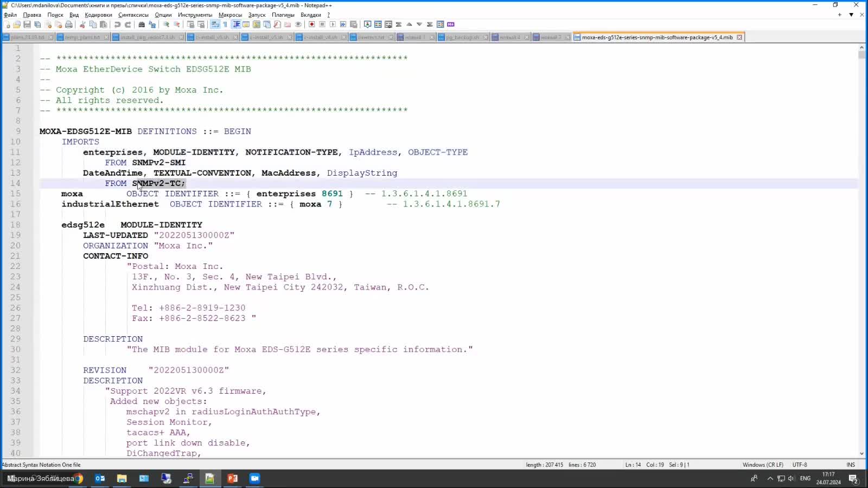Open the Файл menu

[x=10, y=15]
